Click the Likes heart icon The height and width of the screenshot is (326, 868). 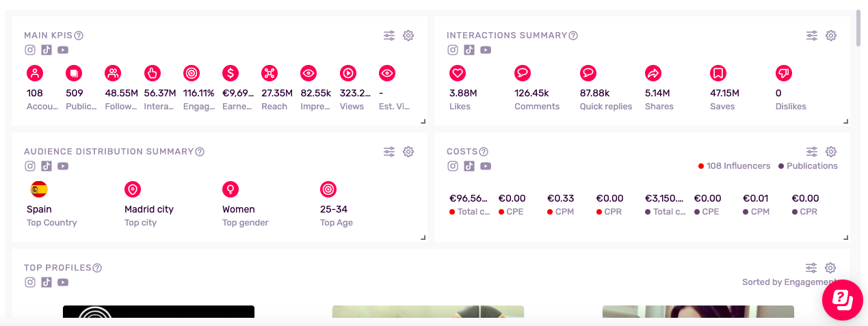pos(457,73)
